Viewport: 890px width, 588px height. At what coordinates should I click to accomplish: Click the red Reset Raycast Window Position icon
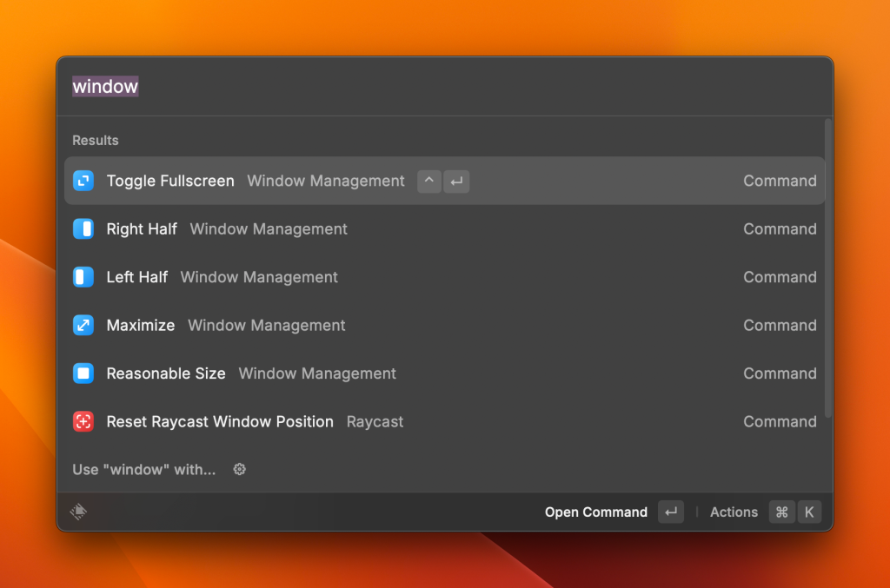pyautogui.click(x=83, y=422)
